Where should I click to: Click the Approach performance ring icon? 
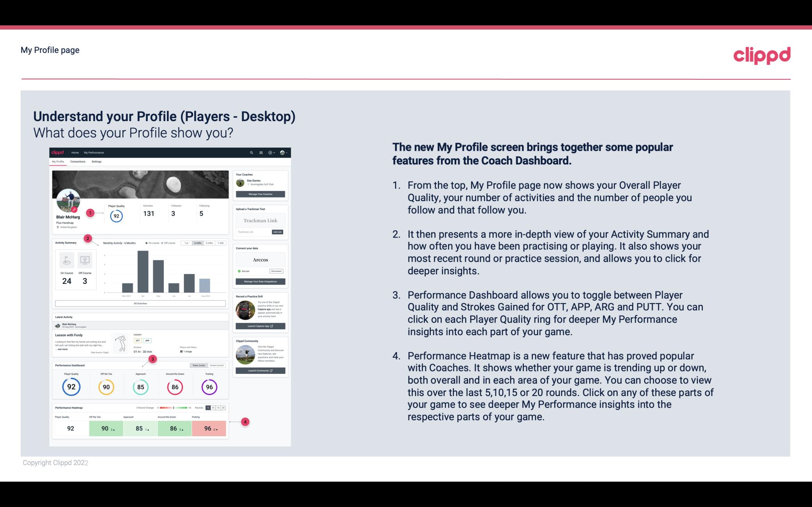pyautogui.click(x=140, y=387)
